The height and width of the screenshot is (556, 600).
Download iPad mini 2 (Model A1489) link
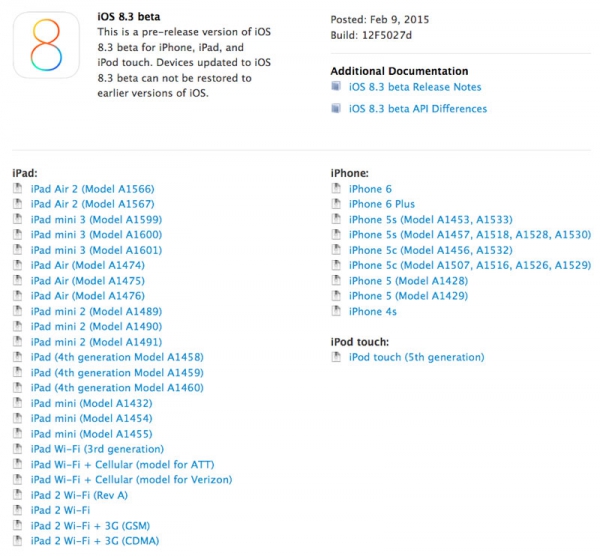[x=96, y=311]
